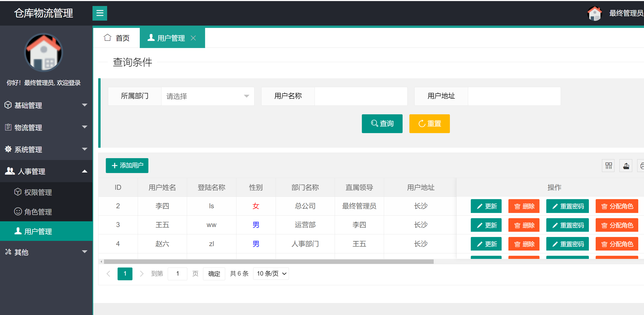Click 更新 for user 赵六

click(486, 244)
